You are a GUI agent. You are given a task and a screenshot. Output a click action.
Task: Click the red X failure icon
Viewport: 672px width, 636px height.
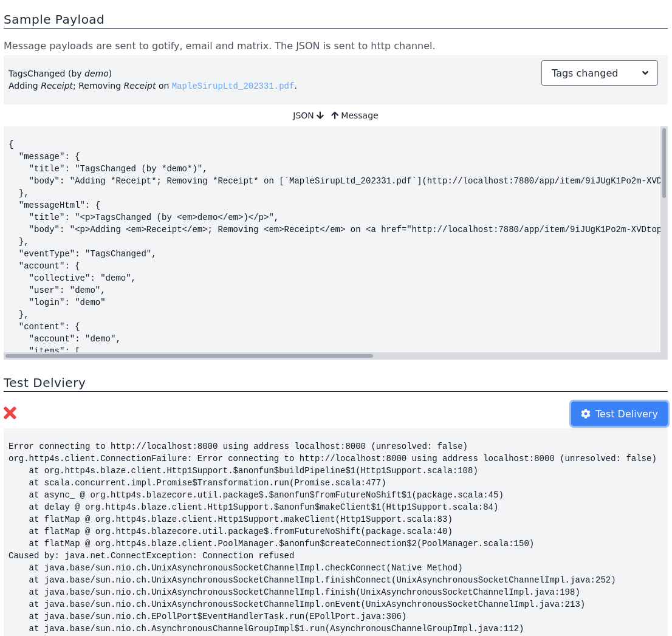click(10, 413)
